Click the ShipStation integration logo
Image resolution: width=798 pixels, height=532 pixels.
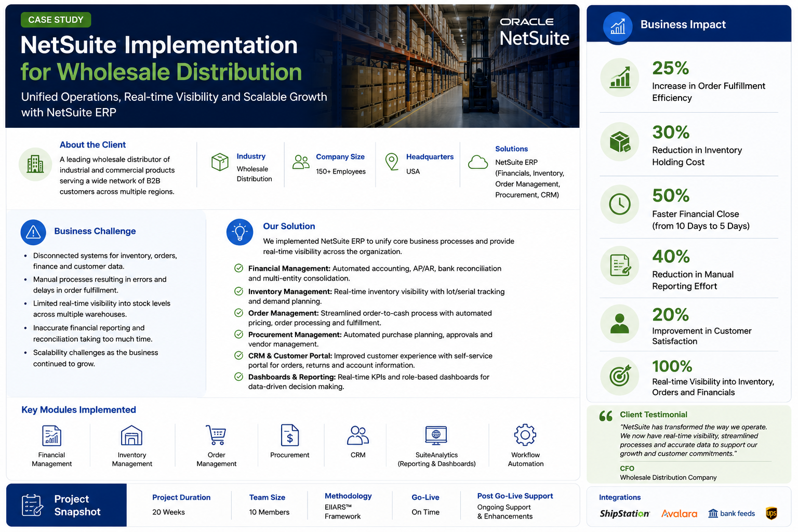coord(624,514)
